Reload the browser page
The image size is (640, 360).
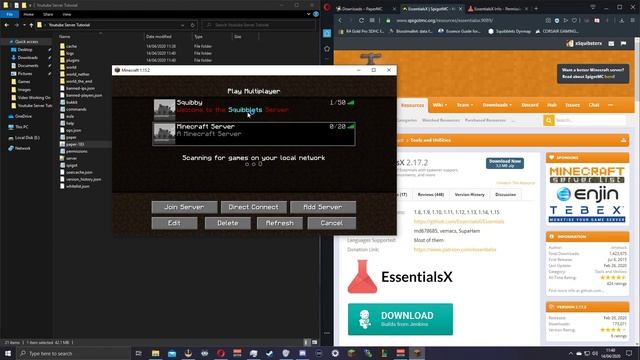(361, 20)
